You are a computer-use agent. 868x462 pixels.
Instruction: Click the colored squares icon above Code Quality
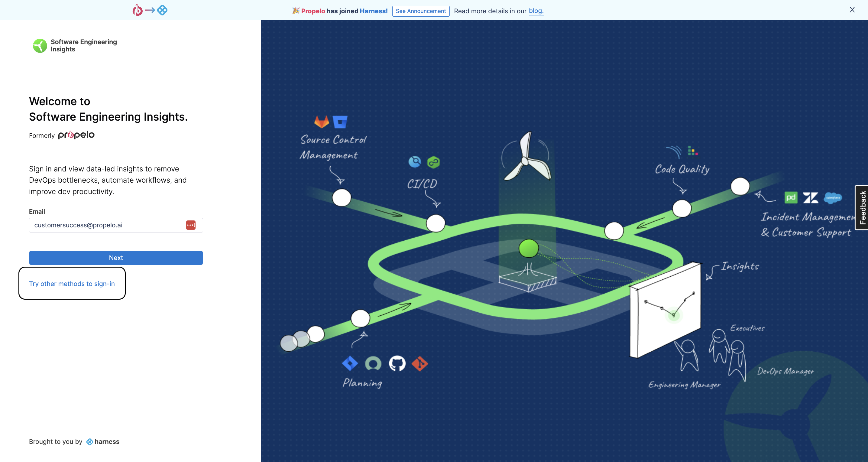click(693, 151)
